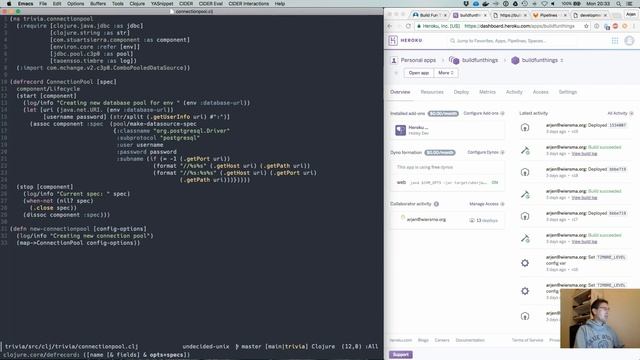Expand the buildfunthings app switcher dropdown
Viewport: 640px width, 360px height.
(x=562, y=60)
